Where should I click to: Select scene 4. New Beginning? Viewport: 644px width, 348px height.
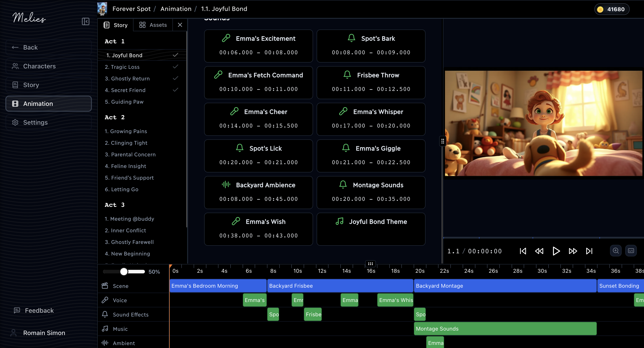142,254
